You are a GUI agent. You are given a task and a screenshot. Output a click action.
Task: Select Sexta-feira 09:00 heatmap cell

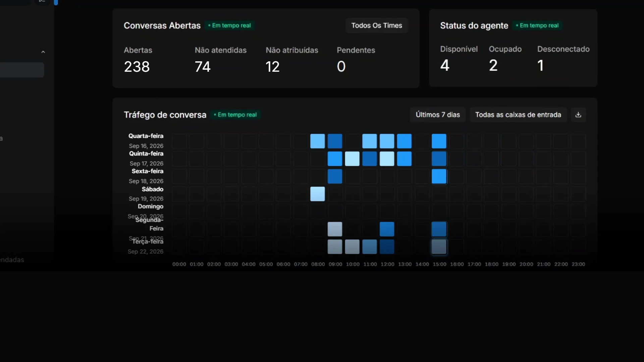click(x=335, y=176)
